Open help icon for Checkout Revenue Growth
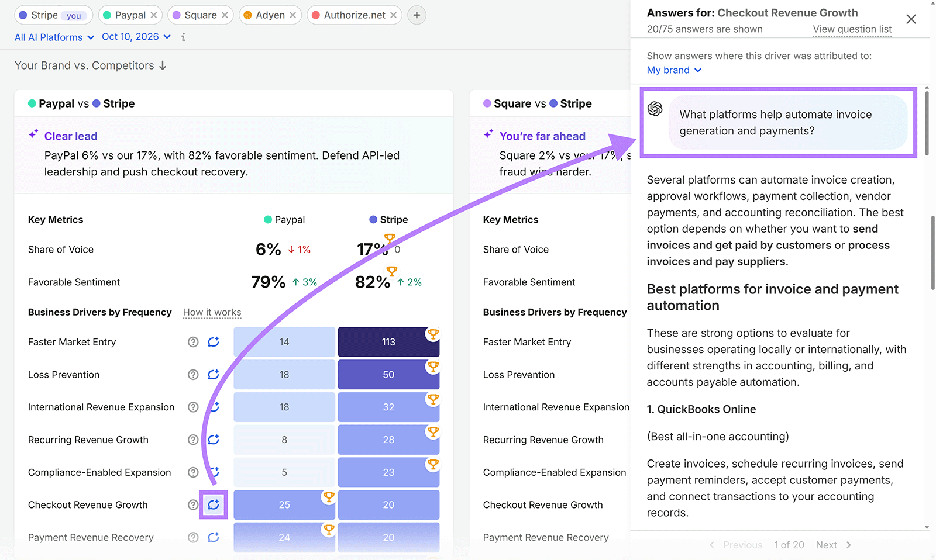 (x=193, y=504)
